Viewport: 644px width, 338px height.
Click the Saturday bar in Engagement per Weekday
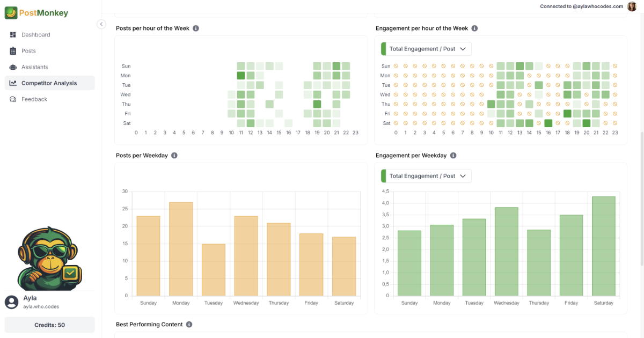click(x=604, y=246)
